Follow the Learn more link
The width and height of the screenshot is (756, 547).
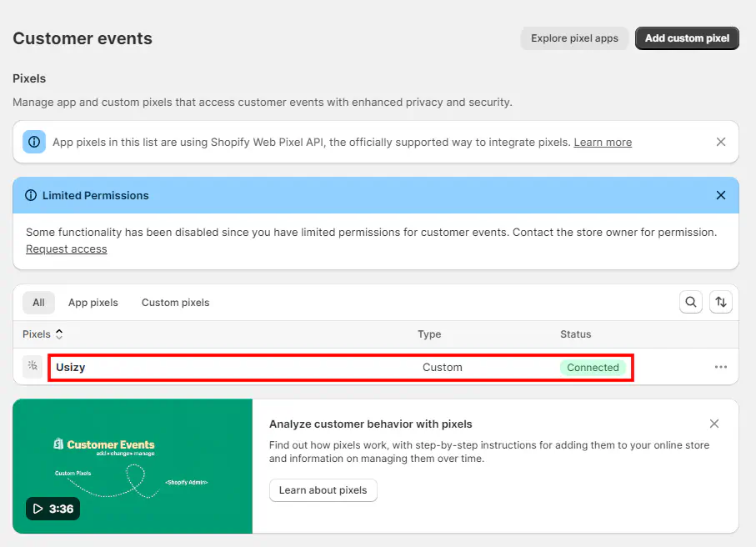coord(603,143)
